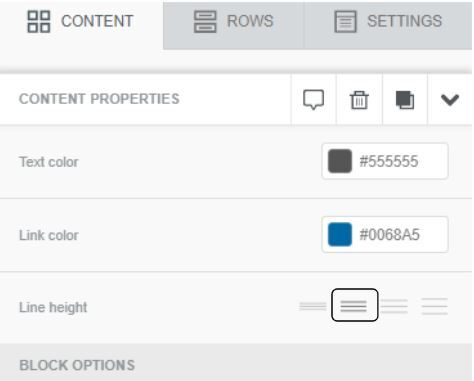This screenshot has width=474, height=381.
Task: Duplicate the content block with the copy icon
Action: click(405, 100)
